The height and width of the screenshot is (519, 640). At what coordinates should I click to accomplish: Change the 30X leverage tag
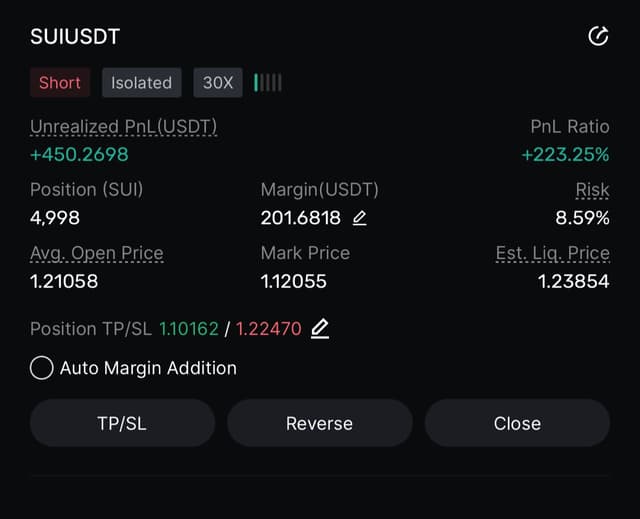(218, 83)
